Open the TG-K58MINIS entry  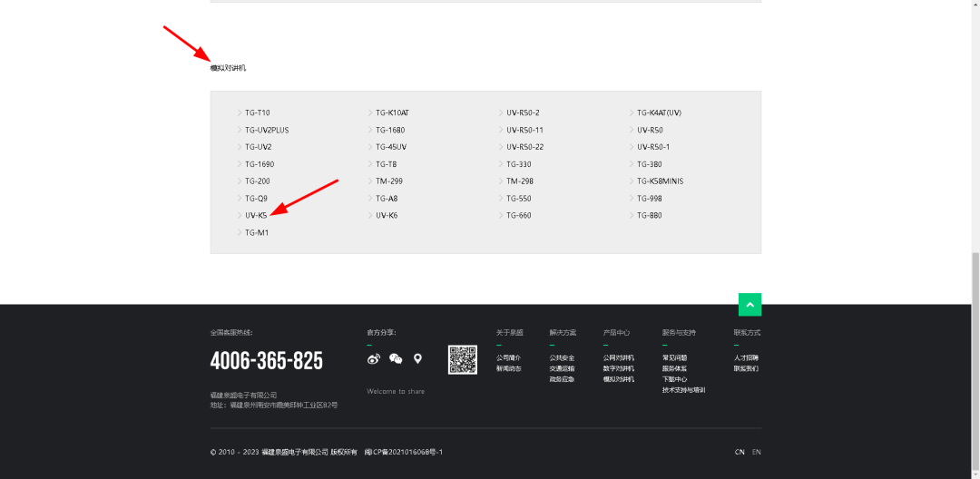pyautogui.click(x=660, y=181)
